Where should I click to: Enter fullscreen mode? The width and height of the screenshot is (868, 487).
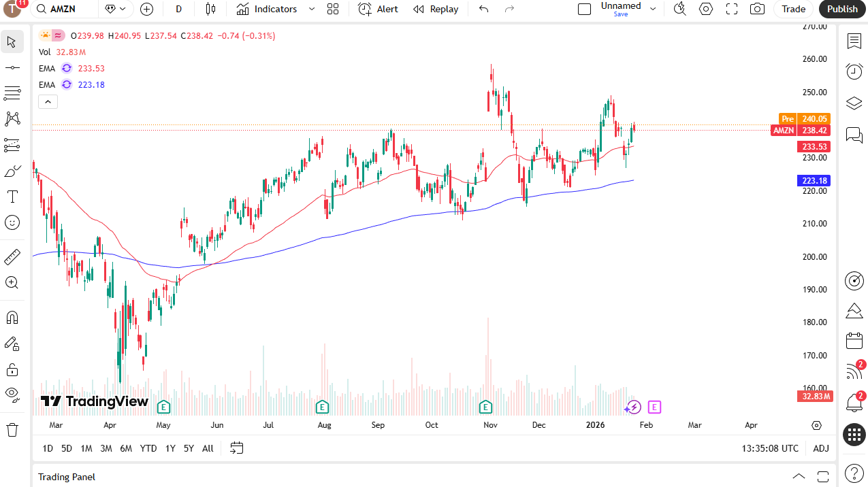tap(732, 9)
